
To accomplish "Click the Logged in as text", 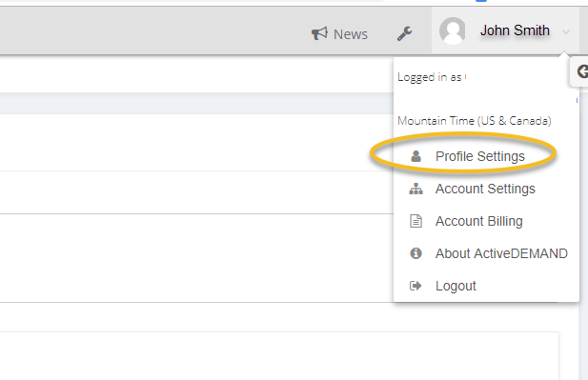I will click(x=430, y=77).
